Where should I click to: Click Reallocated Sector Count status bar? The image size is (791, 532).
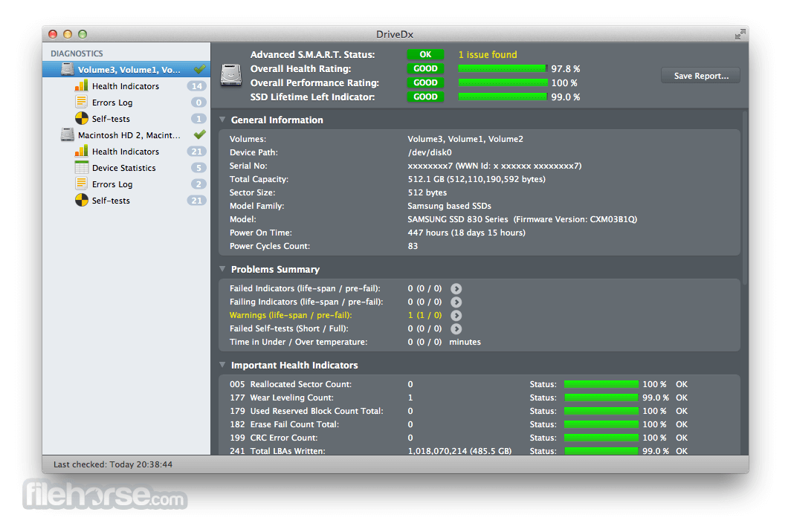coord(601,384)
